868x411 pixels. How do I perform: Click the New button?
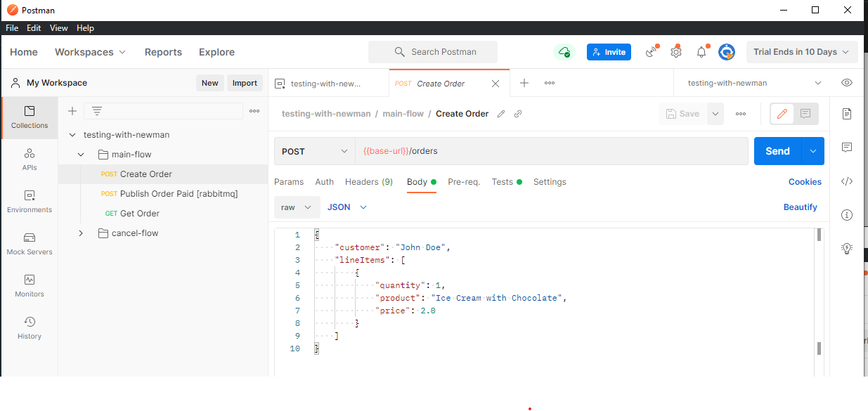point(210,83)
